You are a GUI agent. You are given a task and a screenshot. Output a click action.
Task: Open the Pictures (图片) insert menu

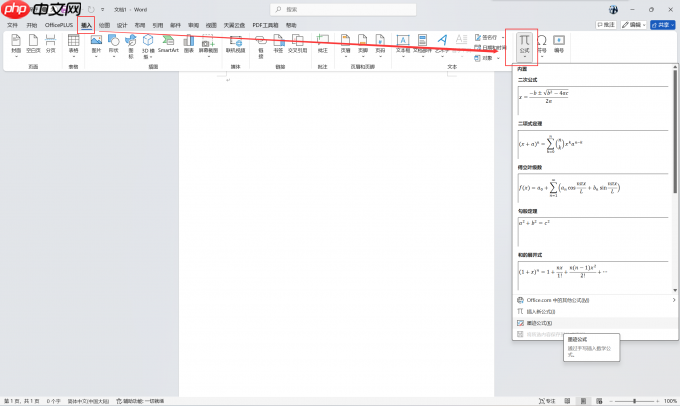96,46
